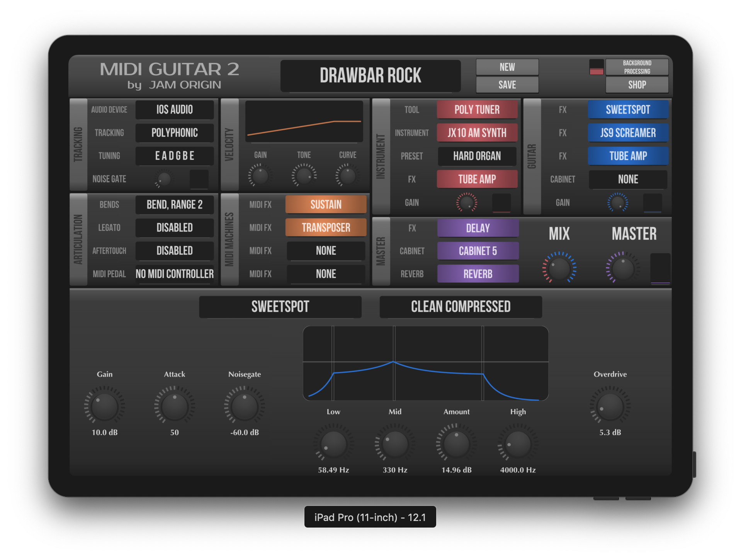This screenshot has width=741, height=560.
Task: Click the Sweetspot EQ curve graph
Action: 425,363
